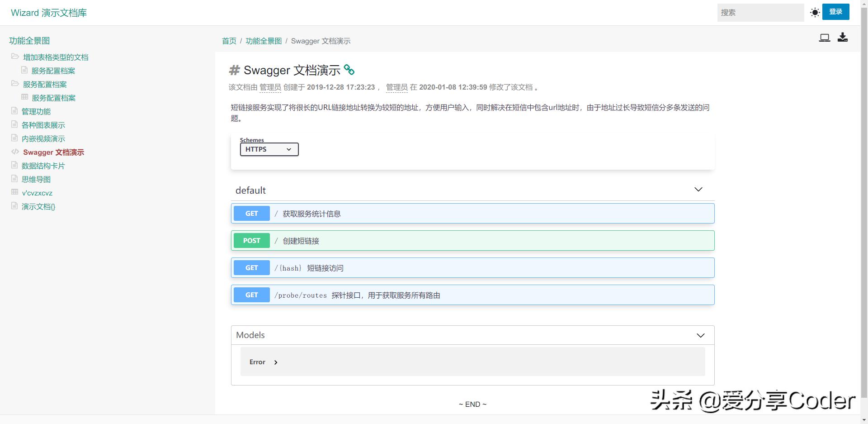Screen dimensions: 868x424
Task: Click the document icon beside 思维导图
Action: pos(14,179)
